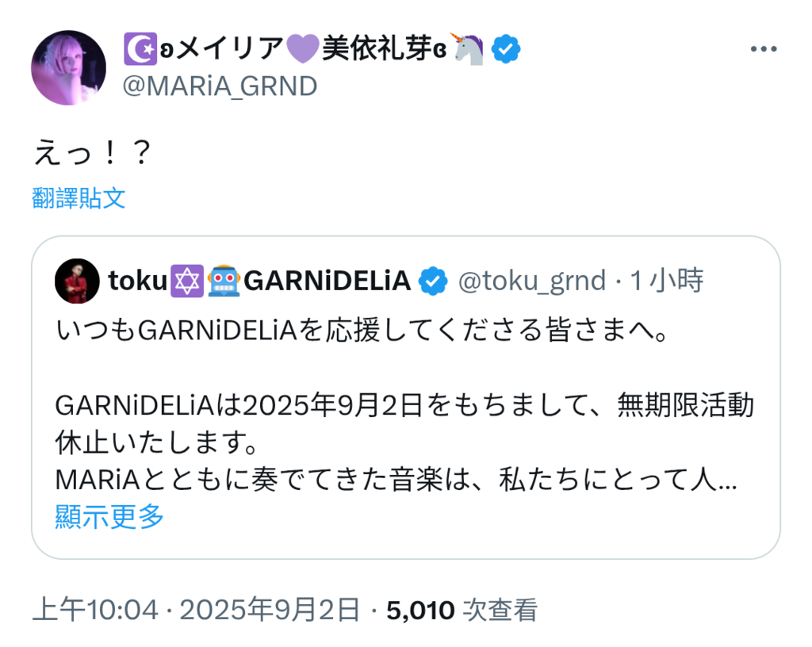Expand quoted post with 顯示更多
This screenshot has height=647, width=812.
pos(109,516)
